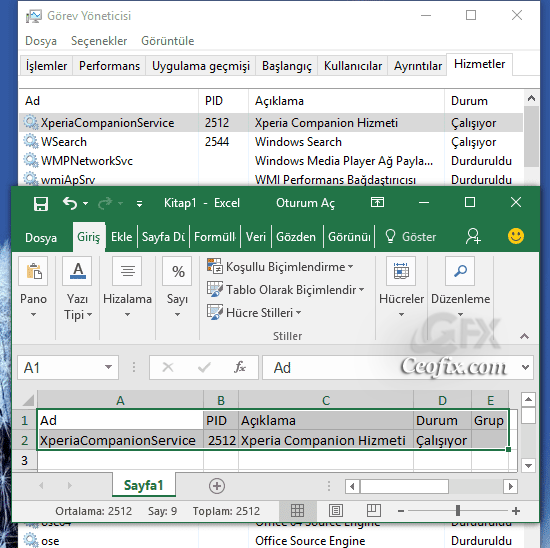The height and width of the screenshot is (548, 550).
Task: Click zoom out minus button
Action: (401, 511)
